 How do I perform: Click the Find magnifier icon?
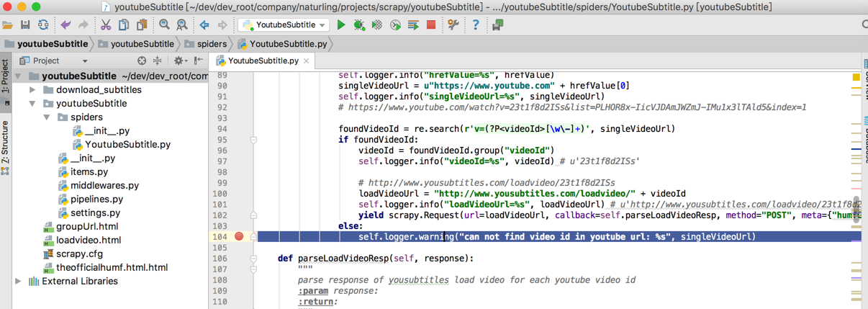(164, 25)
